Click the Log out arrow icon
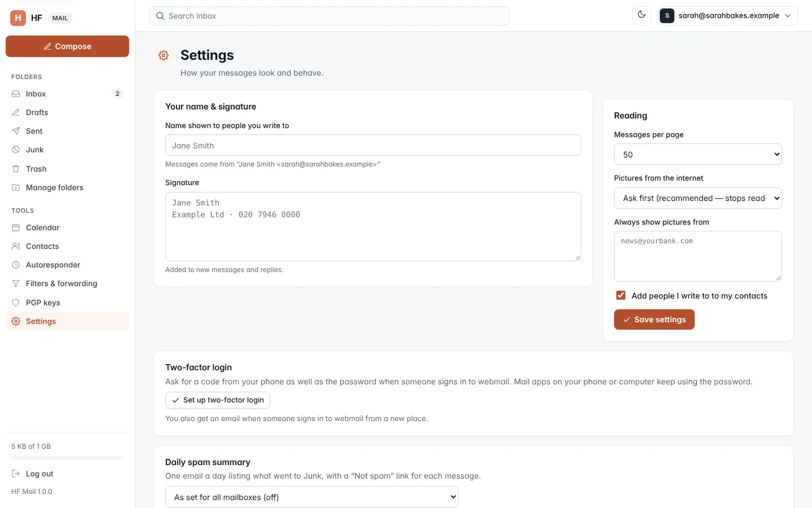The image size is (812, 508). [16, 474]
